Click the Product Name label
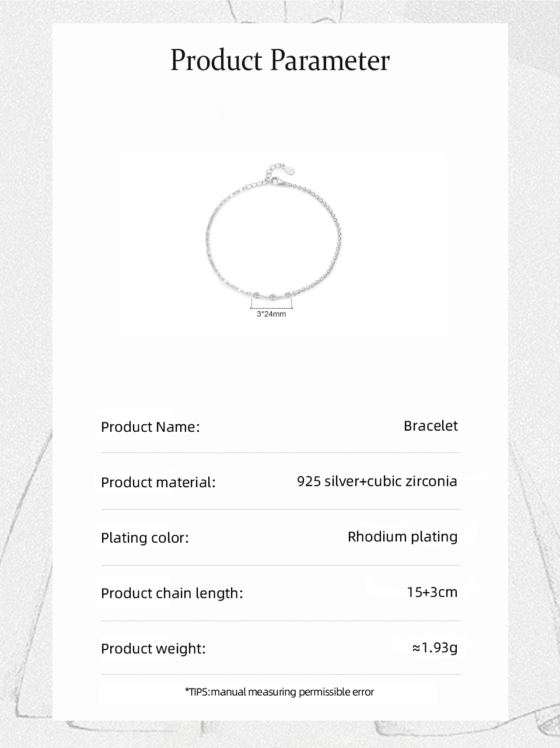 [150, 427]
